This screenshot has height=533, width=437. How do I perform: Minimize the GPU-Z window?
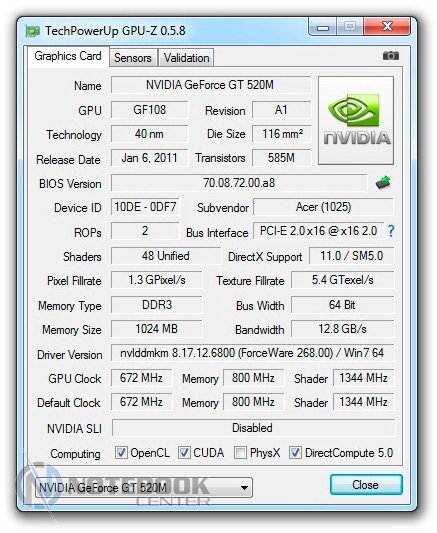pos(322,27)
